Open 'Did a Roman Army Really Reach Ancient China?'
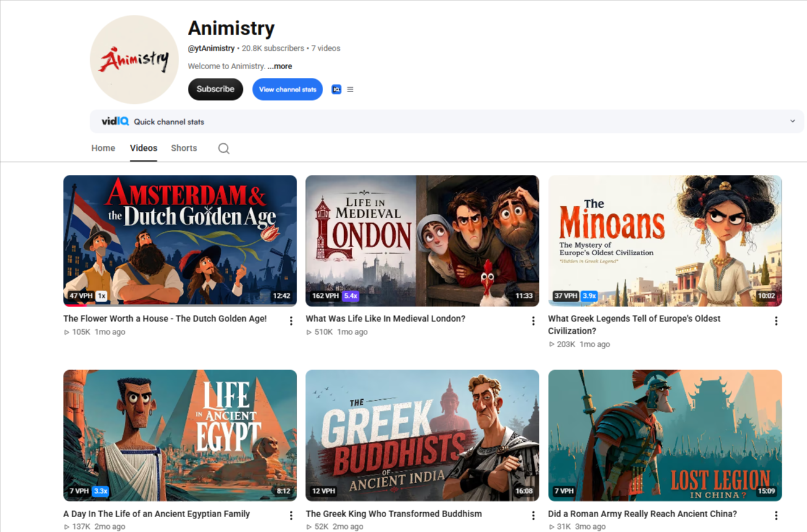Image resolution: width=807 pixels, height=532 pixels. point(643,514)
